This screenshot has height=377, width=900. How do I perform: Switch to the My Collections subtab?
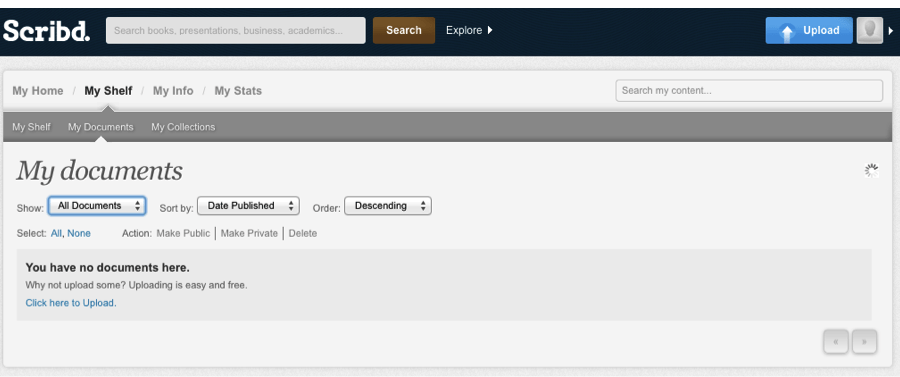click(183, 127)
